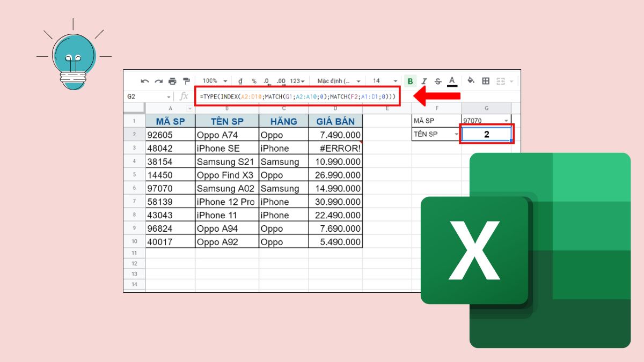Select column D header
Screen dimensions: 644x362
click(335, 108)
